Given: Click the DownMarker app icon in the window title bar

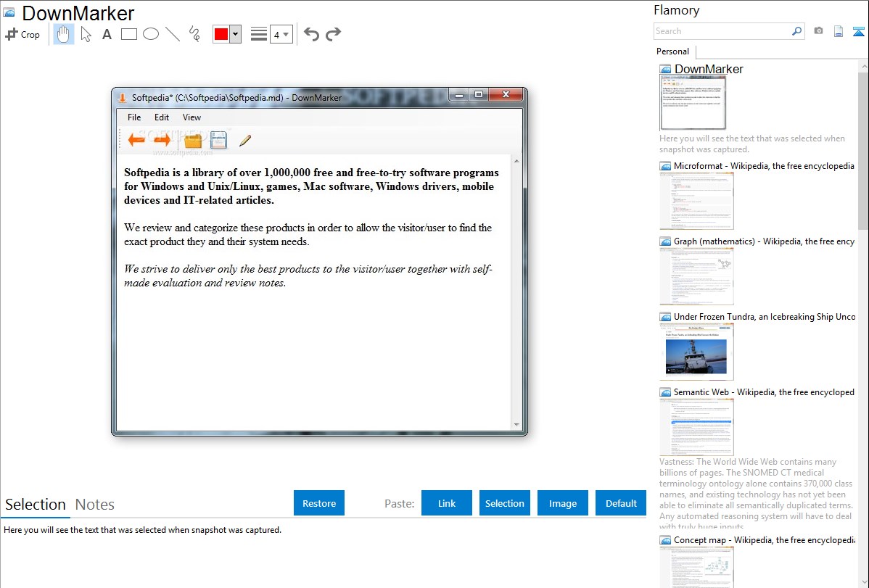Looking at the screenshot, I should 123,98.
